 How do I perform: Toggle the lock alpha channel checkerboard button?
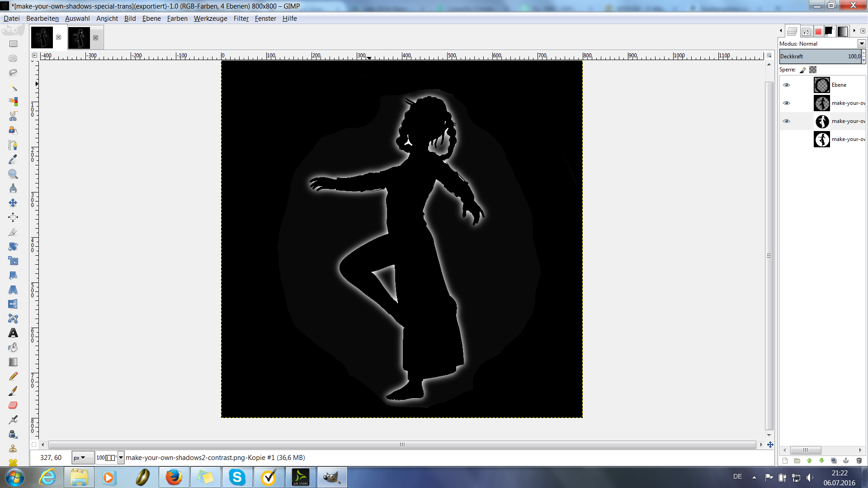click(x=813, y=70)
